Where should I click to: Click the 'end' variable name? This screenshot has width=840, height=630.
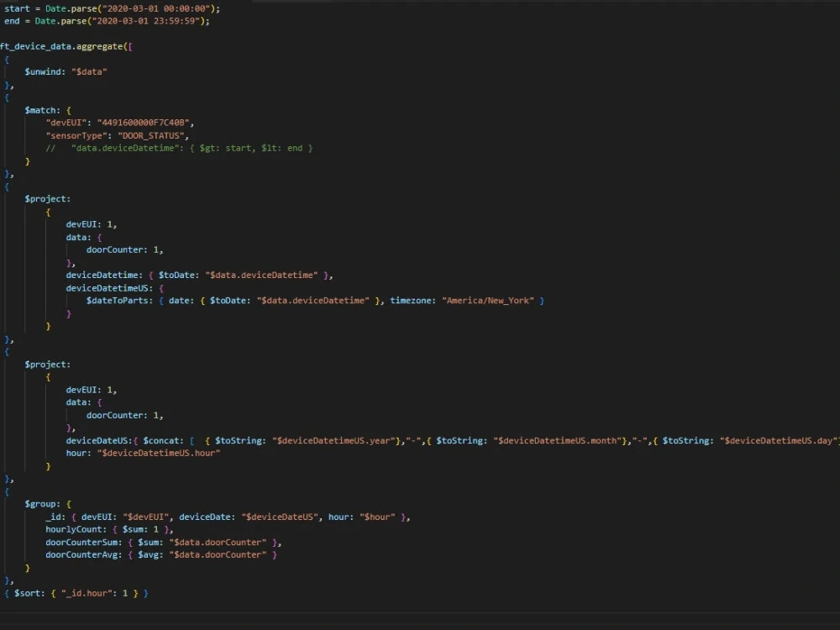pyautogui.click(x=12, y=21)
